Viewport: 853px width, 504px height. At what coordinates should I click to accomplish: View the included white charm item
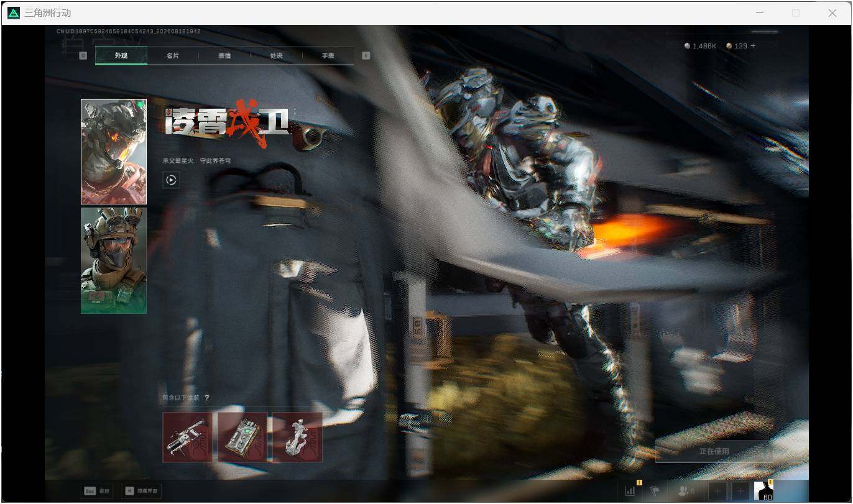pos(297,437)
